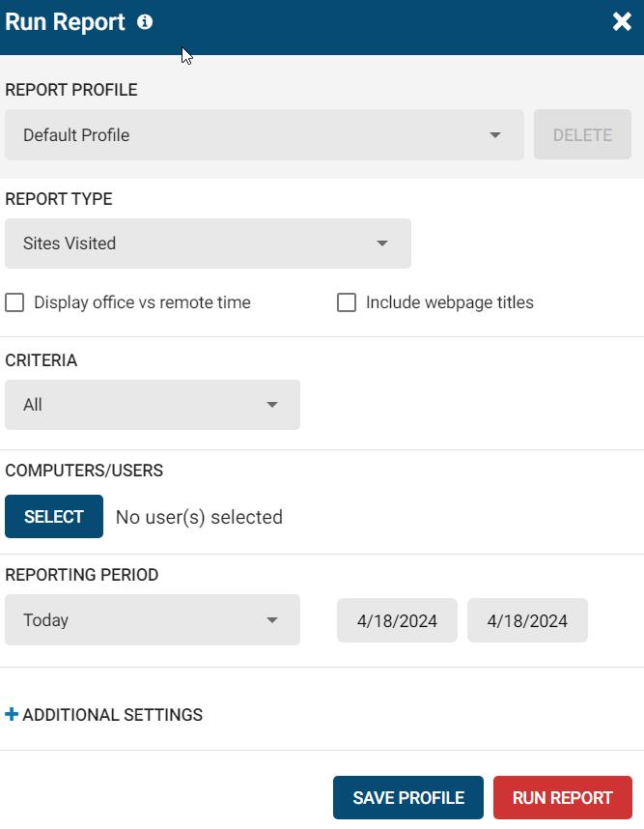Click the Reporting Period dropdown caret

(x=272, y=620)
